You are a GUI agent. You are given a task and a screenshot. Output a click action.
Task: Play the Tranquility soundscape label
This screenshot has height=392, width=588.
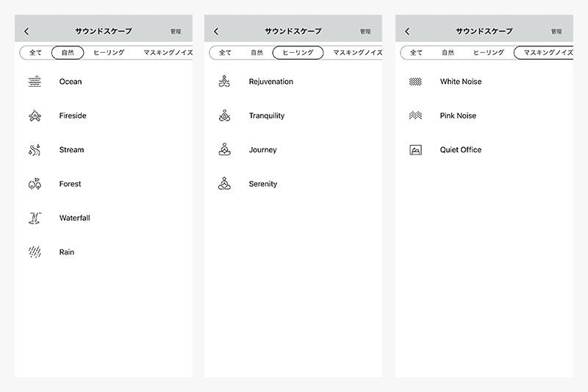point(267,115)
